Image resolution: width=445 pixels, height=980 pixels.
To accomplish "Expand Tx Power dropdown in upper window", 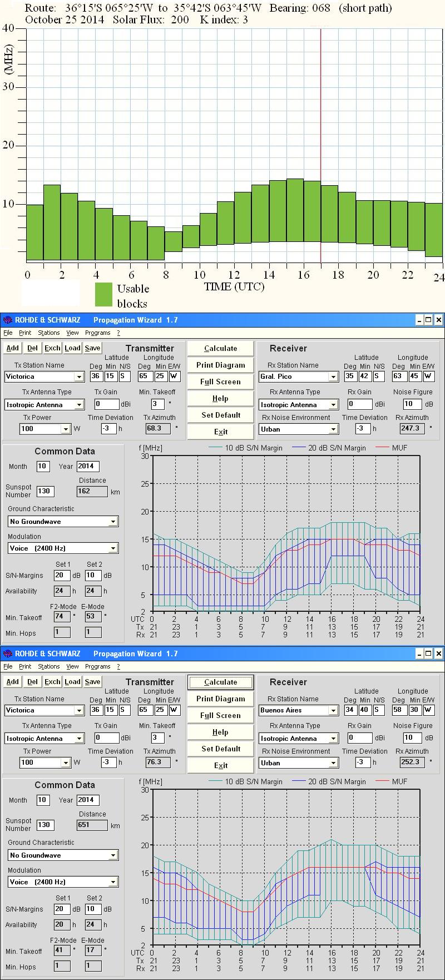I will click(66, 429).
